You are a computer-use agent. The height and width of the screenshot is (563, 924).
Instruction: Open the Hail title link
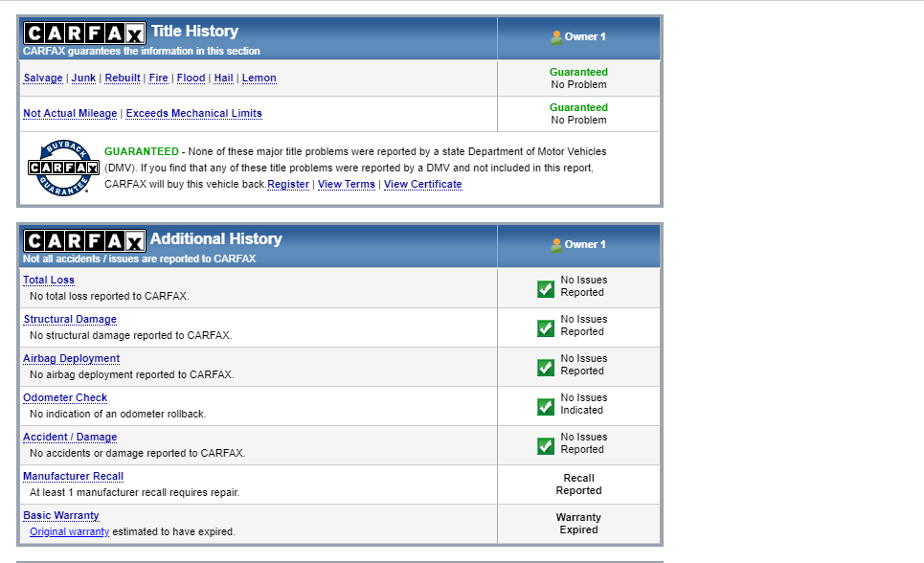coord(223,78)
